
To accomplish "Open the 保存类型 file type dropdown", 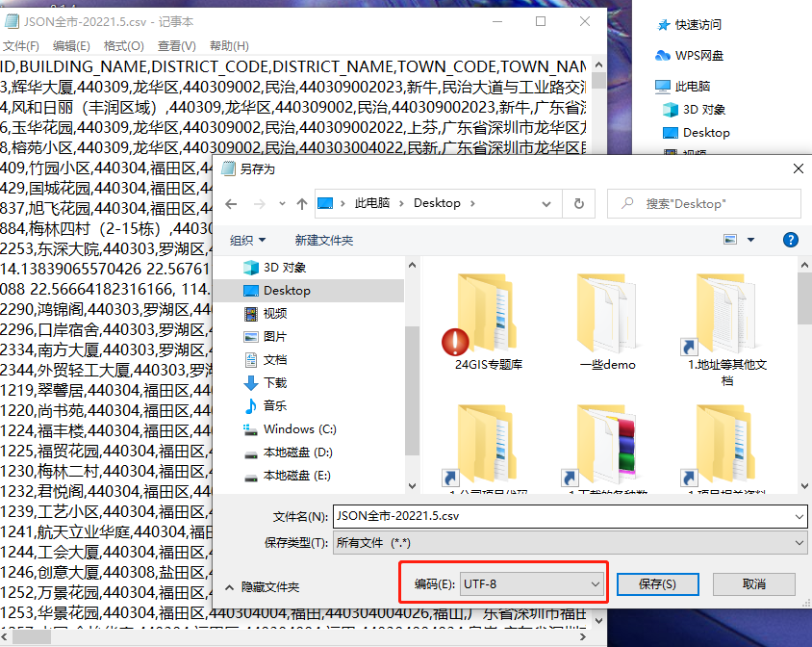I will point(797,540).
